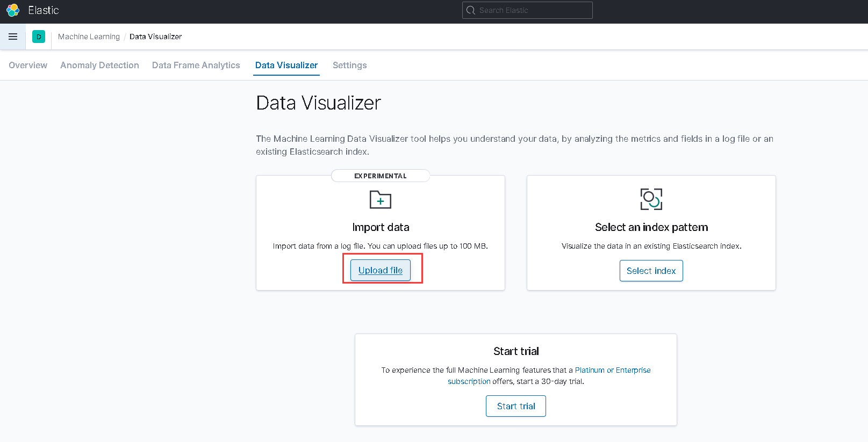The height and width of the screenshot is (442, 868).
Task: Switch to the Overview tab
Action: tap(28, 65)
